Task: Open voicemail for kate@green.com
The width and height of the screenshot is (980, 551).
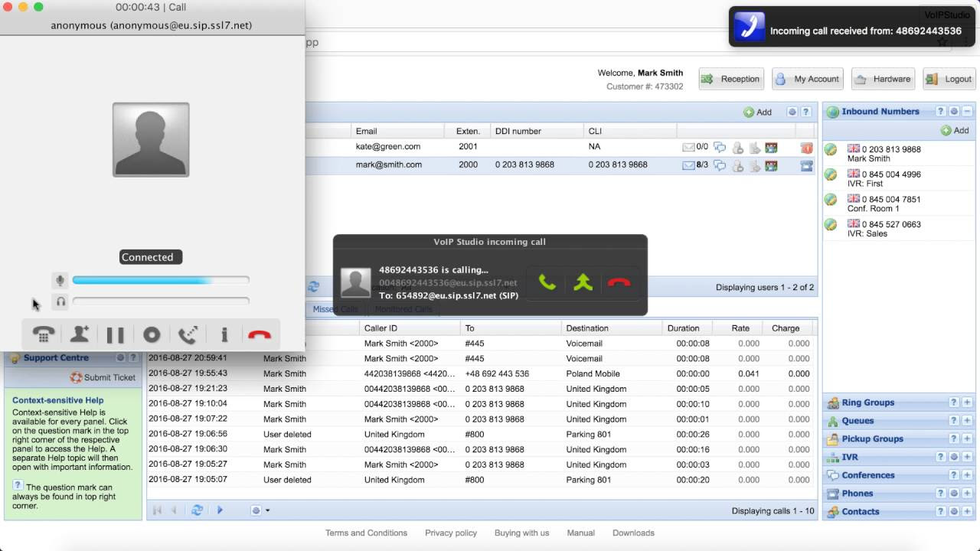Action: (x=688, y=146)
